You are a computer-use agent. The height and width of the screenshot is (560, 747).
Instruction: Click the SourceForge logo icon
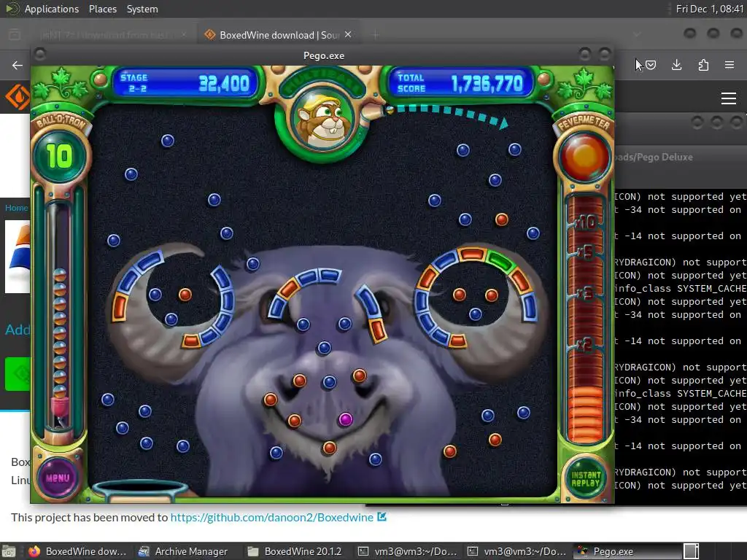(x=18, y=97)
